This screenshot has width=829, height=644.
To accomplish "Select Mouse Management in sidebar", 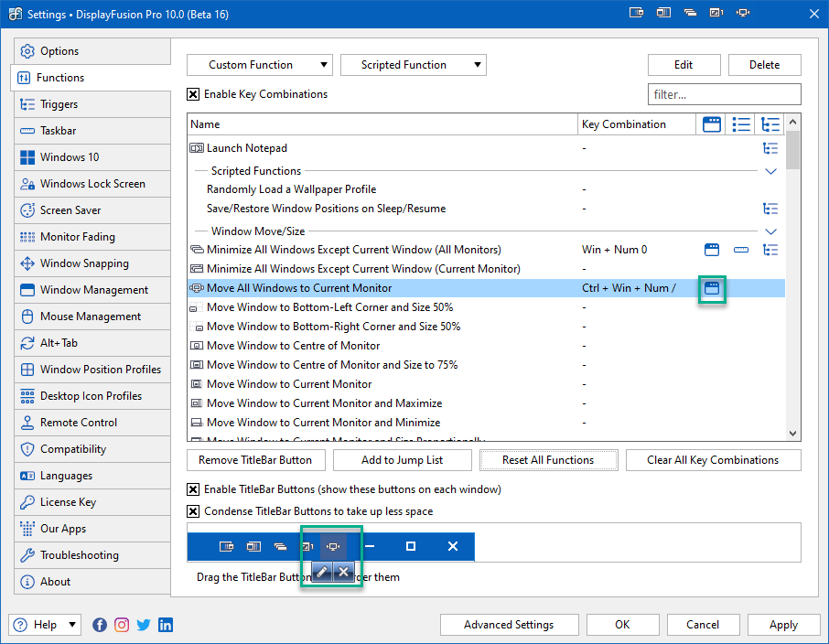I will [x=92, y=317].
